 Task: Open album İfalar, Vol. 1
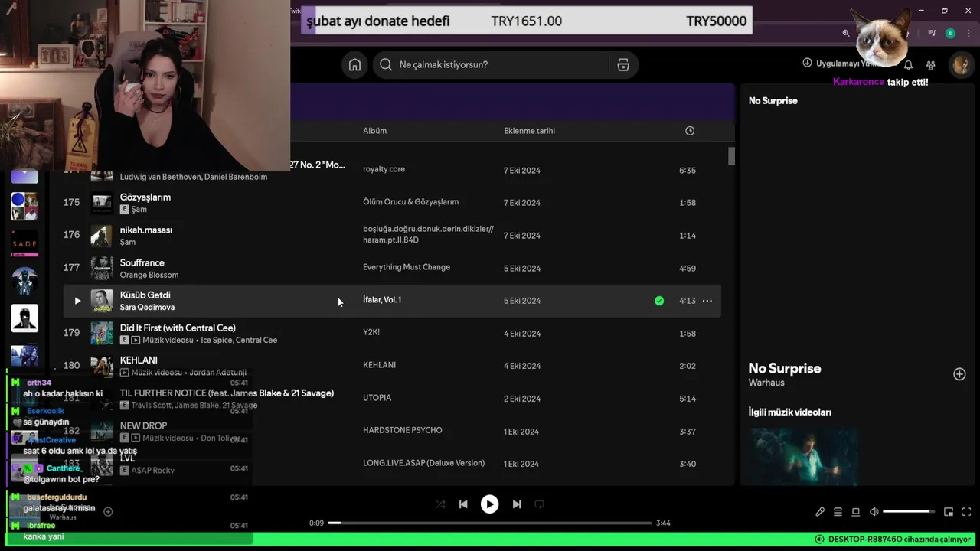tap(382, 300)
